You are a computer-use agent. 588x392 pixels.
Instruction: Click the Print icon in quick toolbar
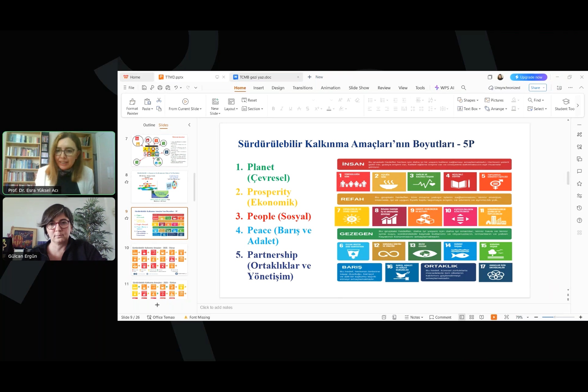pyautogui.click(x=160, y=88)
